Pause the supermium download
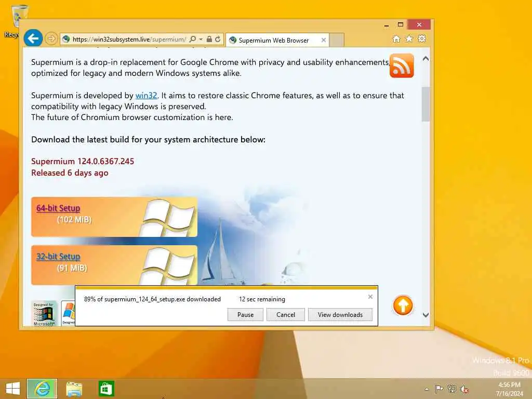 (x=245, y=314)
